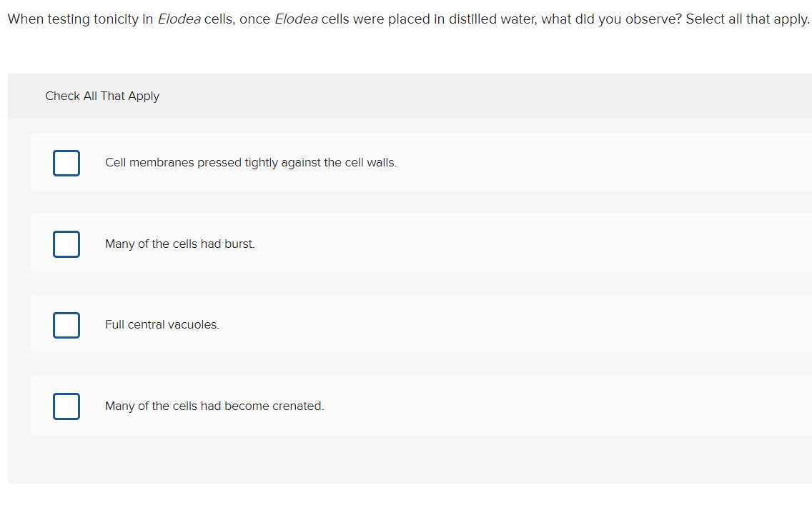
Task: Tick the 'Many of the cells had become crenated' box
Action: [66, 406]
